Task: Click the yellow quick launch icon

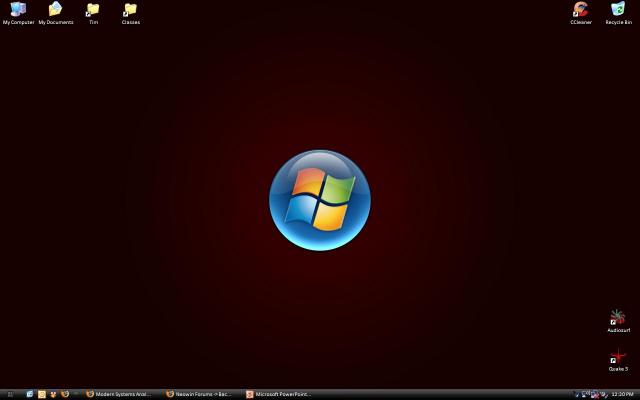Action: (x=42, y=394)
